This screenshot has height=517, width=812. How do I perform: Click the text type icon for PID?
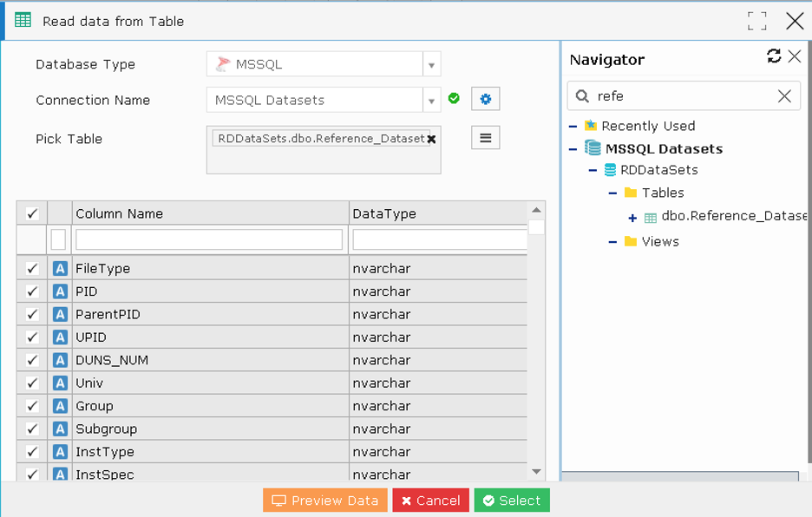click(x=60, y=291)
